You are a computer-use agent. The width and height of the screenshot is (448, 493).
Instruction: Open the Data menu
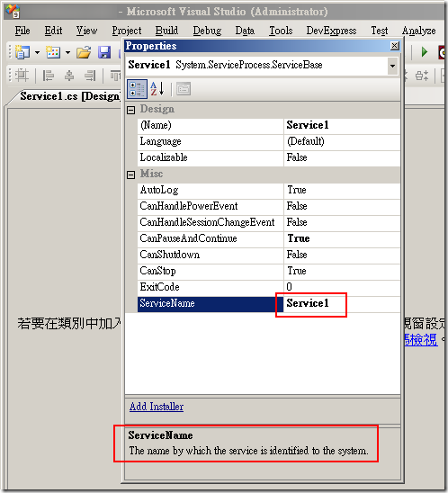(x=245, y=31)
